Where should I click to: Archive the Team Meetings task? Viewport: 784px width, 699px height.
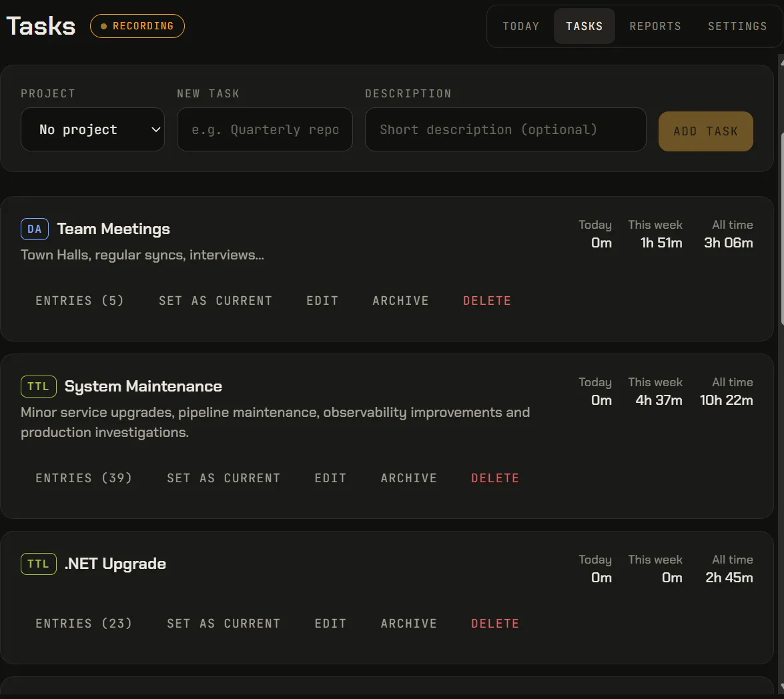[x=400, y=301]
